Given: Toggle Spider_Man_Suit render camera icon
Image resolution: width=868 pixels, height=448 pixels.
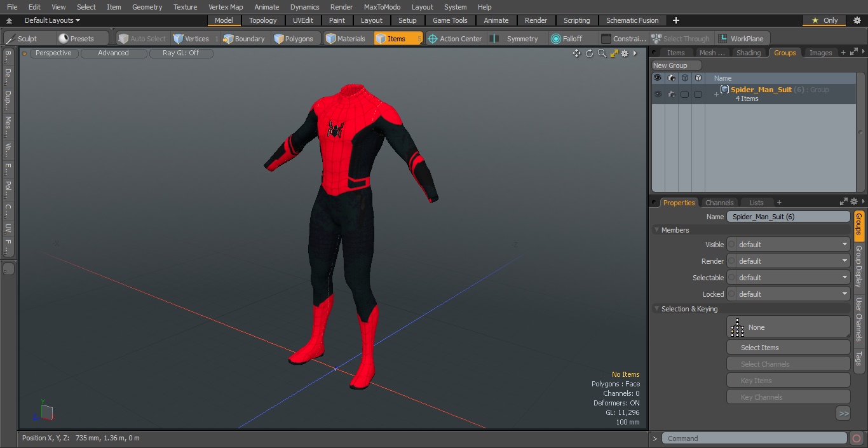Looking at the screenshot, I should point(671,94).
